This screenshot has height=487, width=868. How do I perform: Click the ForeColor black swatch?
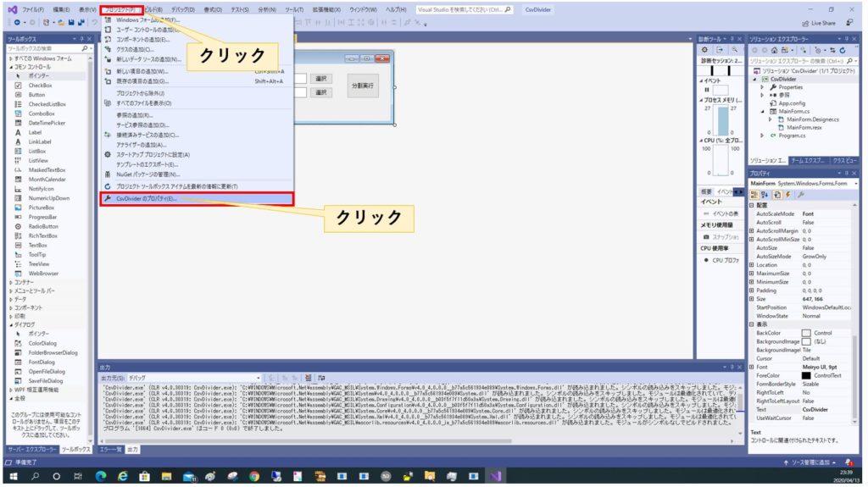coord(806,376)
